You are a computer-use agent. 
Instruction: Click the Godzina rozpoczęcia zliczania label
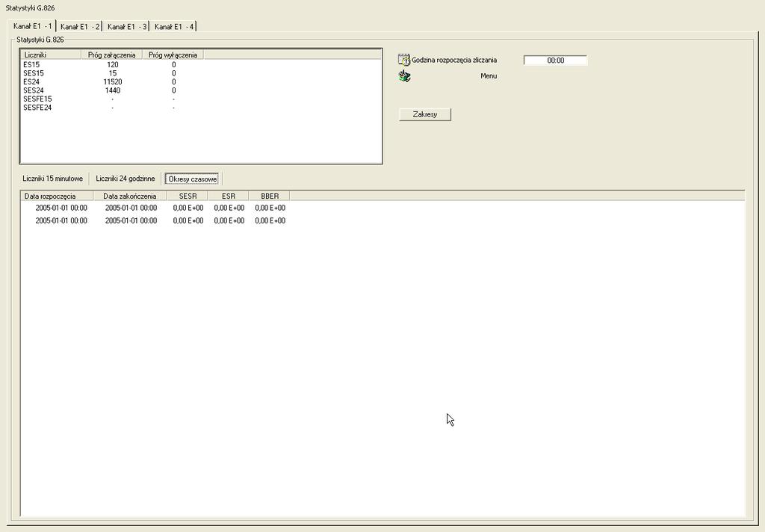pyautogui.click(x=454, y=60)
